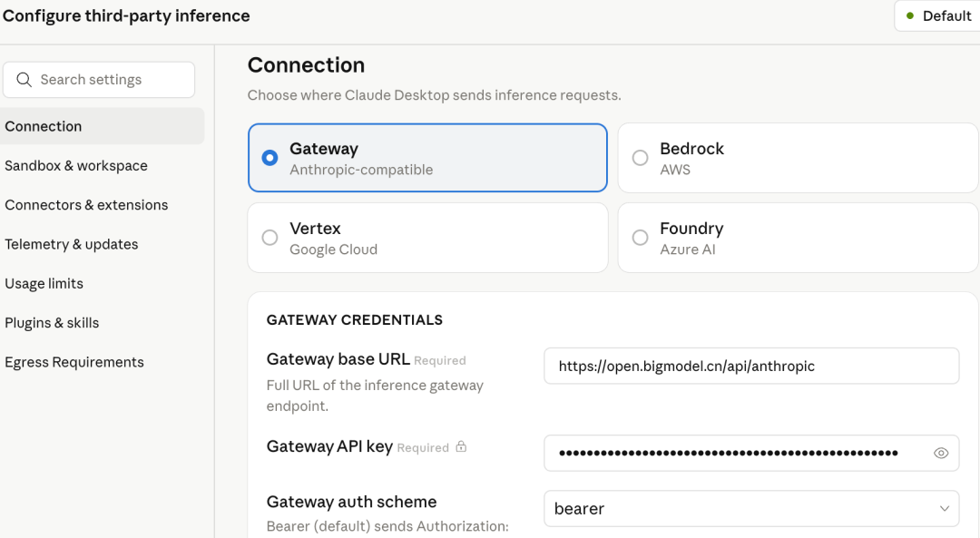
Task: Click the lock icon beside Gateway API key
Action: click(x=461, y=446)
